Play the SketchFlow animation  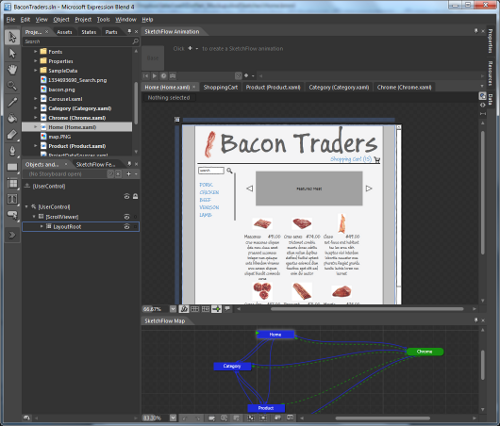coord(154,76)
